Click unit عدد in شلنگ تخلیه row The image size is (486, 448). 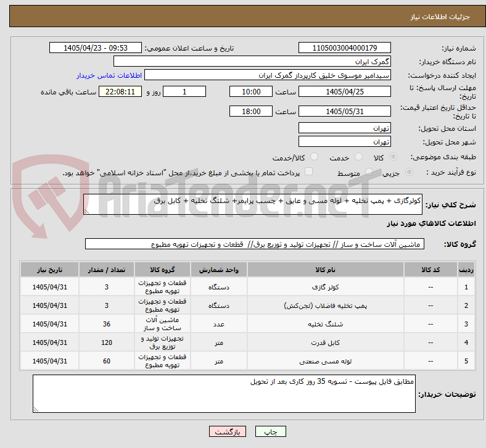(219, 324)
